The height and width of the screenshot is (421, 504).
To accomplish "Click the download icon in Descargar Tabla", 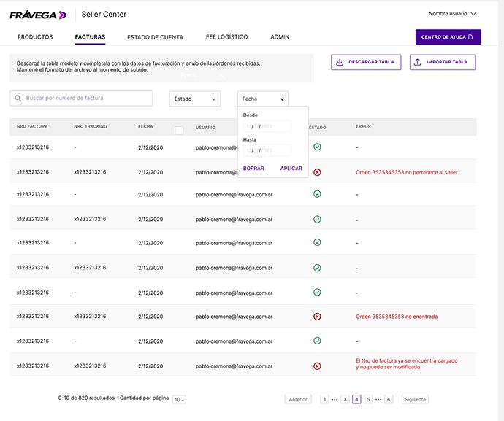I will click(340, 62).
